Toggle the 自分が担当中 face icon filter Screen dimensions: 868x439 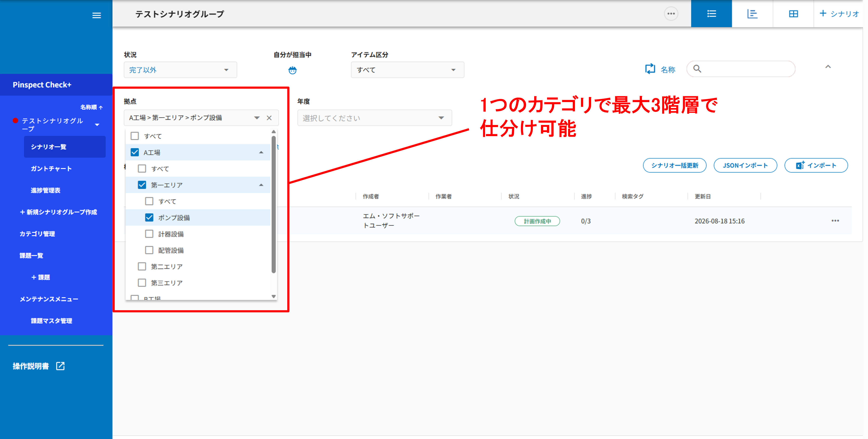[292, 70]
